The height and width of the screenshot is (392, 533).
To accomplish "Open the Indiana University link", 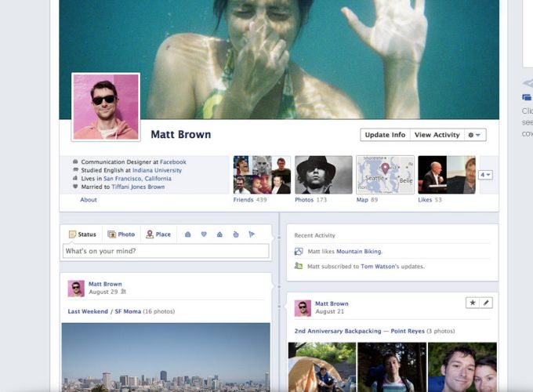I will click(x=156, y=170).
